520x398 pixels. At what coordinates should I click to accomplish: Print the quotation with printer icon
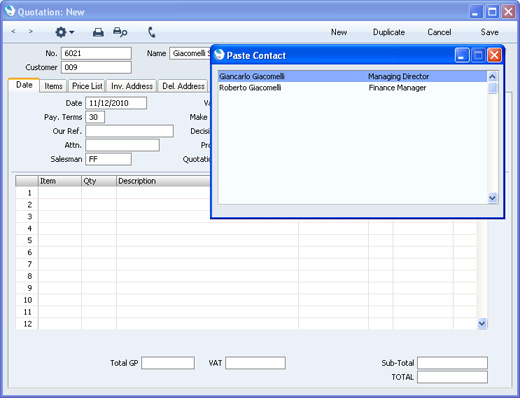tap(98, 32)
